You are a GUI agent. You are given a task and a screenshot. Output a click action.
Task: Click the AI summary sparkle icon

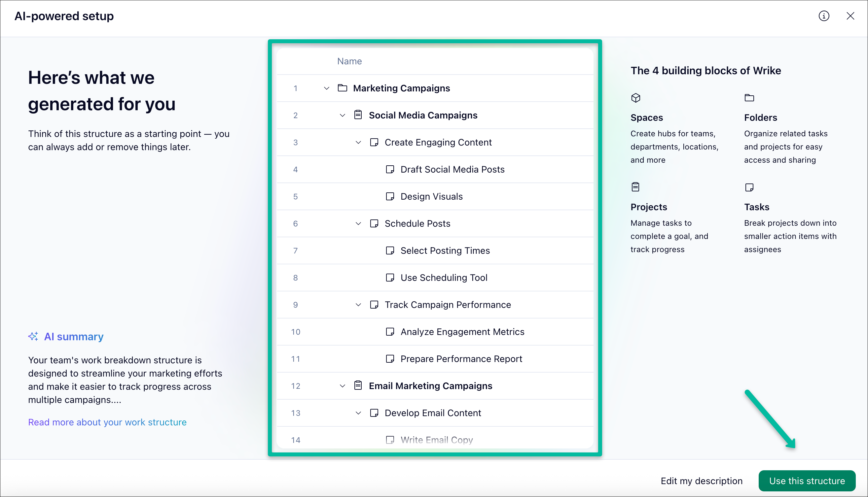[33, 337]
